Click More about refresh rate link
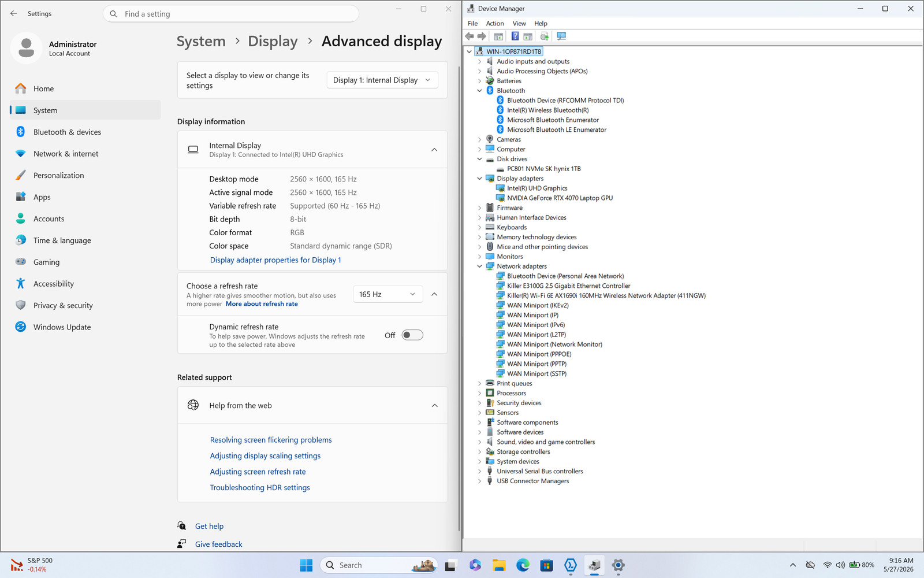The height and width of the screenshot is (578, 924). coord(262,304)
